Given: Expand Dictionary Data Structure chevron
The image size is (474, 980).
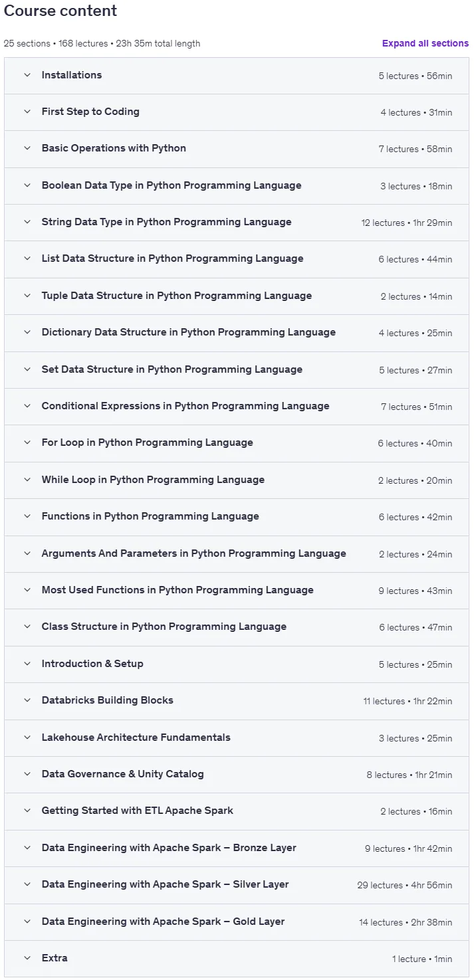Looking at the screenshot, I should [27, 332].
